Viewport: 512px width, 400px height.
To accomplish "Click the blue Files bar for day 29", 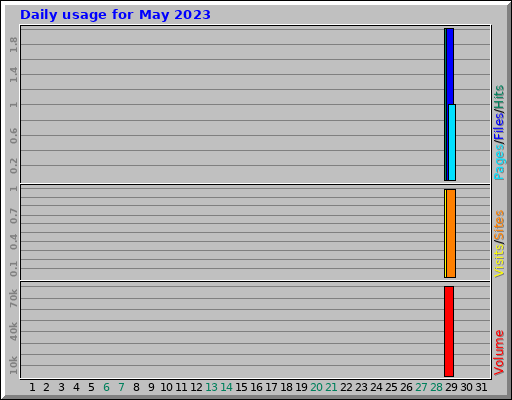I will tap(450, 66).
